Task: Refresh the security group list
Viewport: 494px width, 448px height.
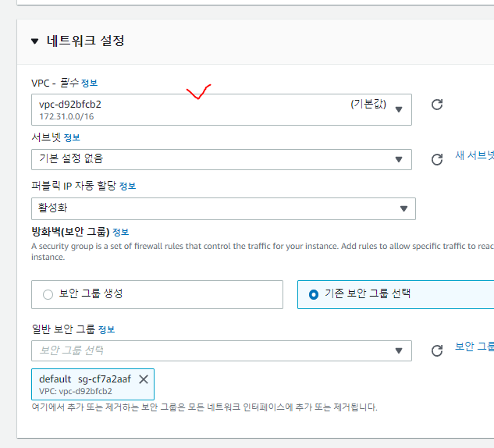Action: tap(437, 351)
